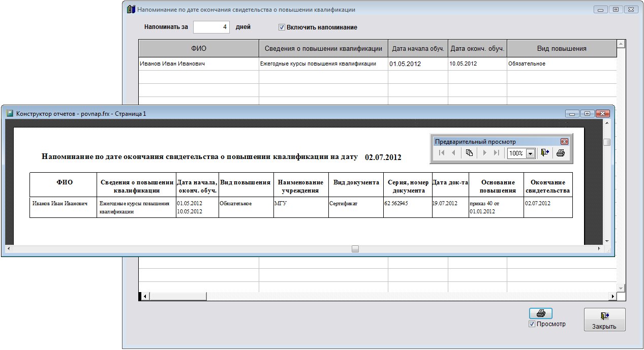
Task: Select the Иванов Иван Иванович row in grid
Action: click(198, 64)
